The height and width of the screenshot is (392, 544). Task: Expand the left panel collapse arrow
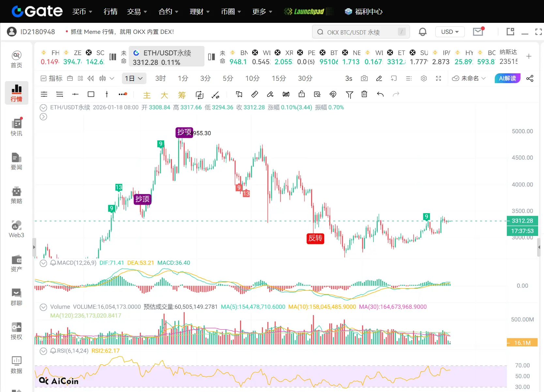34,247
